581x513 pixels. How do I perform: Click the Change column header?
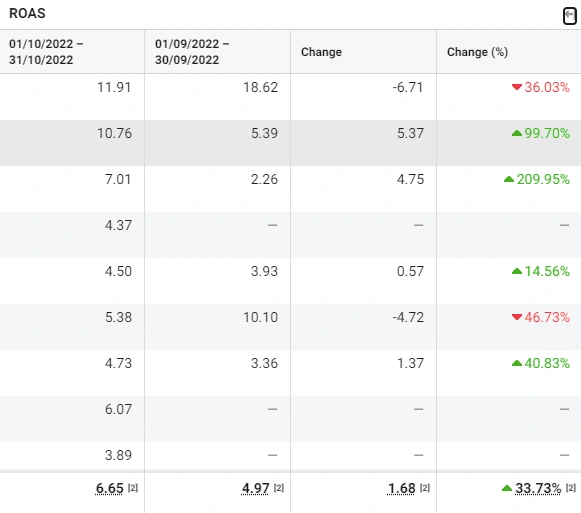click(x=363, y=52)
